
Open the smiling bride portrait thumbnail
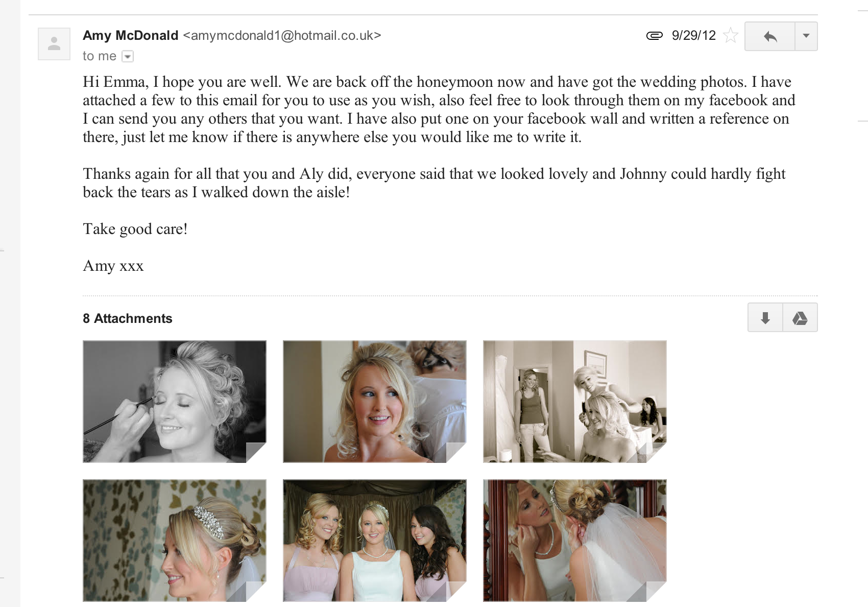(x=375, y=402)
